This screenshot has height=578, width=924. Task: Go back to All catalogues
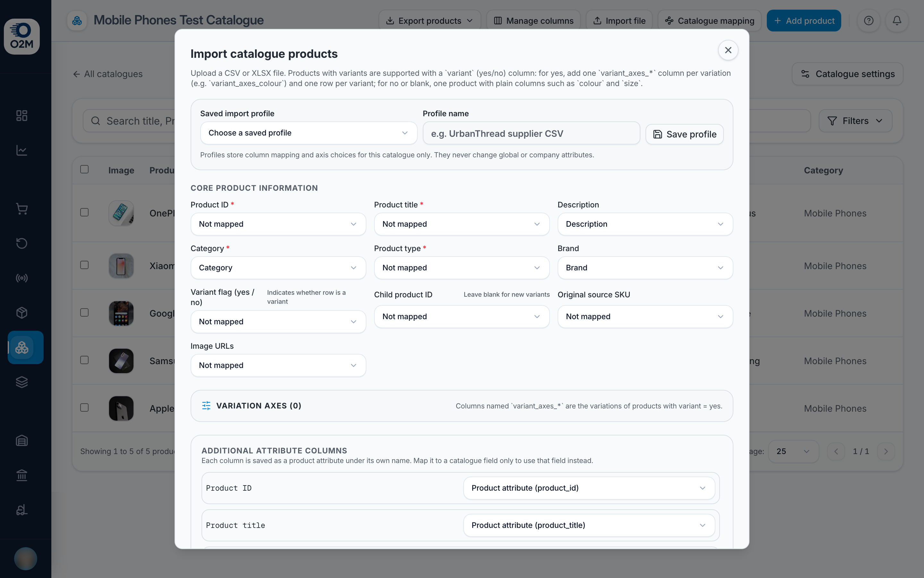coord(108,74)
